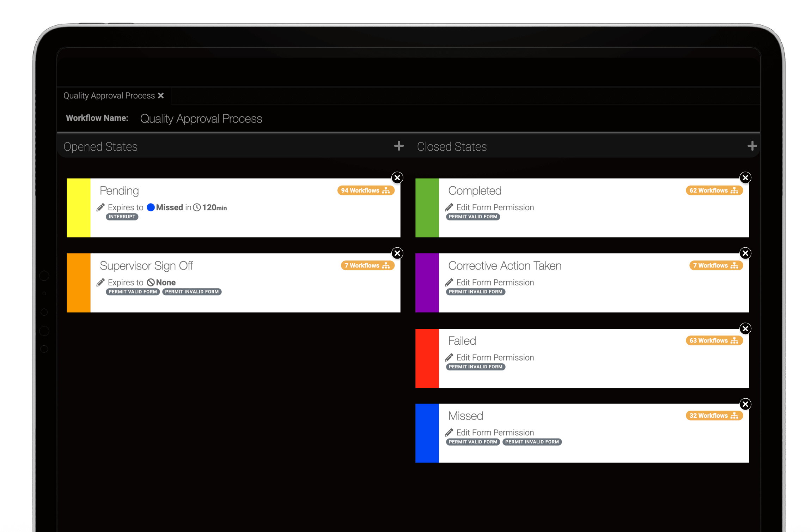This screenshot has width=812, height=532.
Task: Click the pencil icon on Supervisor Sign Off
Action: (101, 282)
